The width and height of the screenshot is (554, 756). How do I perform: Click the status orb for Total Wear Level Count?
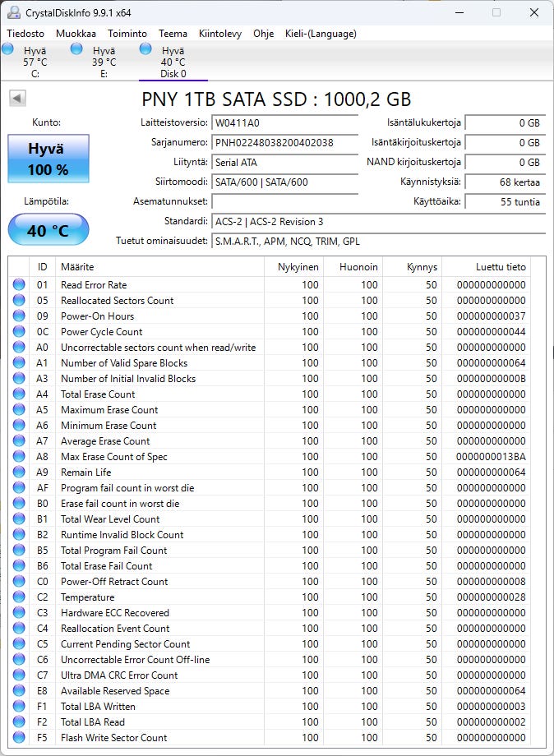pos(19,519)
